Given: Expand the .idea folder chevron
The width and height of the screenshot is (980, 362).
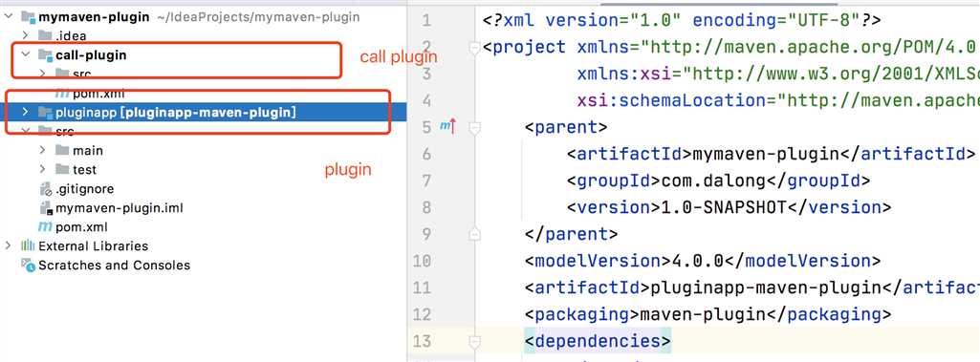Looking at the screenshot, I should pos(25,35).
